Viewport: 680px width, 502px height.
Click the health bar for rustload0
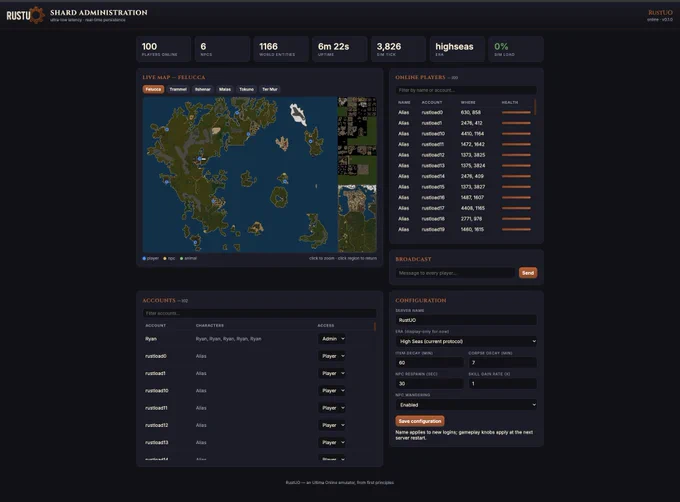click(x=516, y=112)
